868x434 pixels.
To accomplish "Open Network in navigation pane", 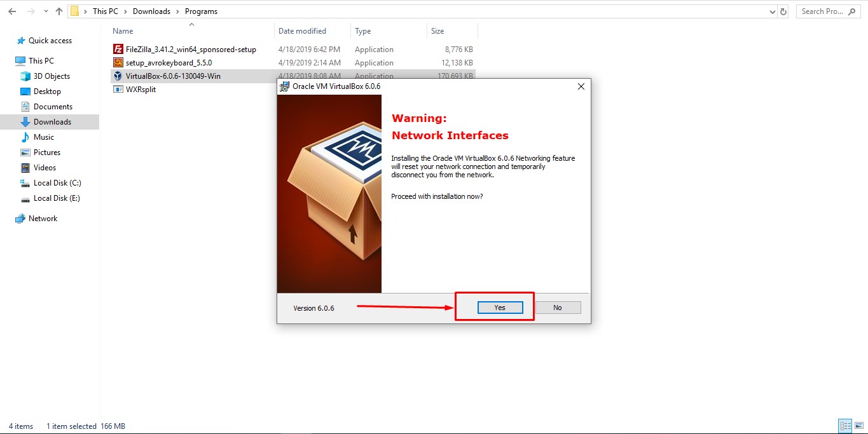I will pos(43,219).
